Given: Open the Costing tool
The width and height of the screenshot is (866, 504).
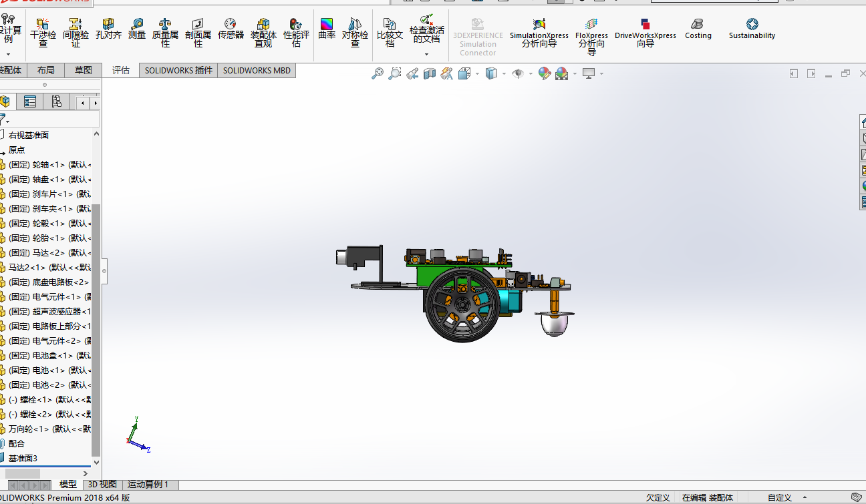Looking at the screenshot, I should 698,29.
